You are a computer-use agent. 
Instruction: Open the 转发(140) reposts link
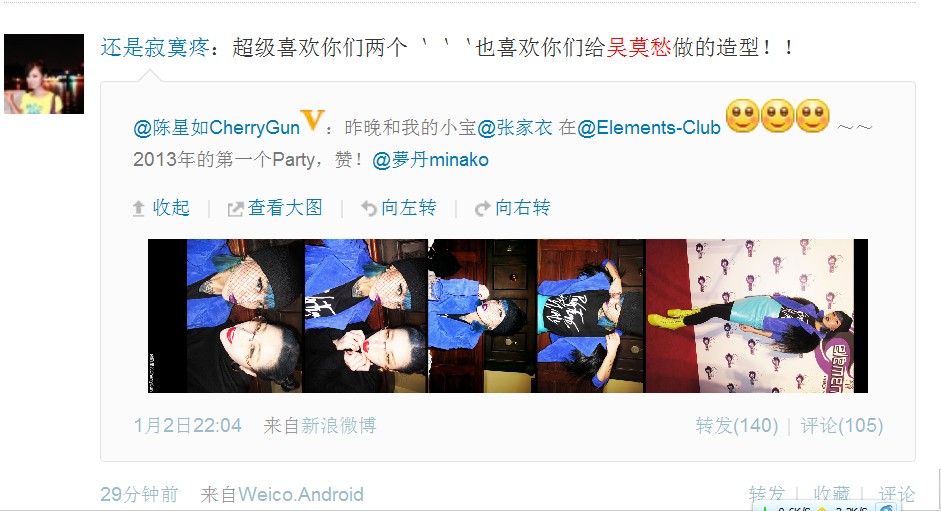pos(737,426)
